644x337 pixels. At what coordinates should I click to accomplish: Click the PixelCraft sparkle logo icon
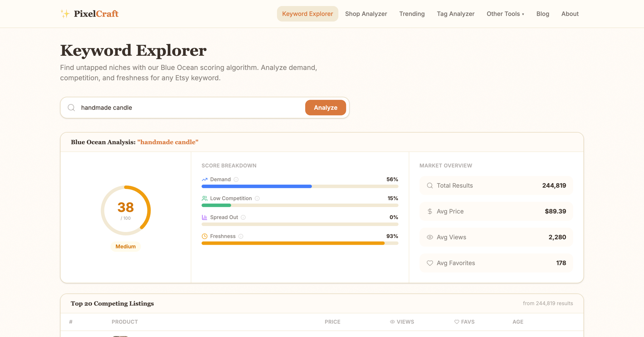click(65, 14)
